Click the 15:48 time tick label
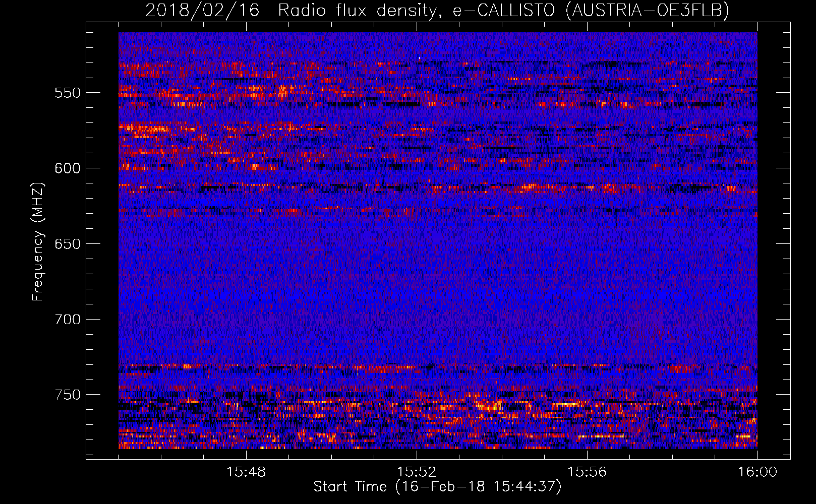Screen dimensions: 816x504 tap(246, 472)
